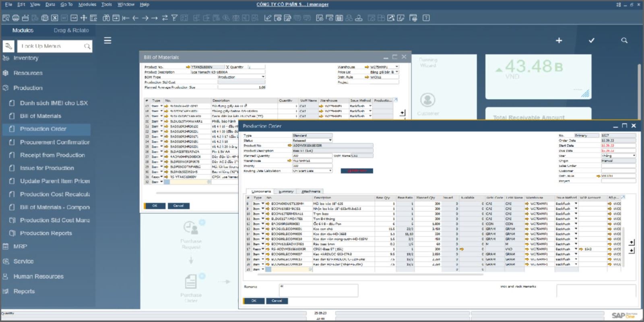Click the Print Preview toolbar icon
The height and width of the screenshot is (322, 644).
click(6, 18)
